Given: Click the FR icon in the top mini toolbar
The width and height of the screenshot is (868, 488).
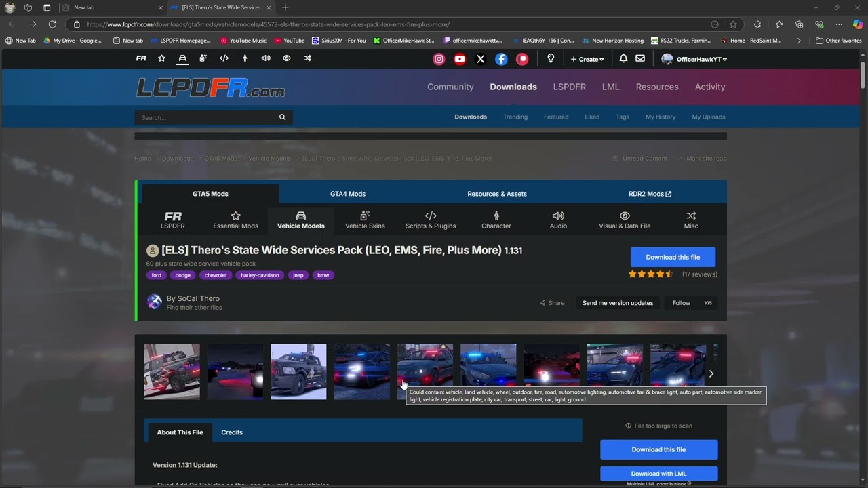Looking at the screenshot, I should pyautogui.click(x=141, y=58).
